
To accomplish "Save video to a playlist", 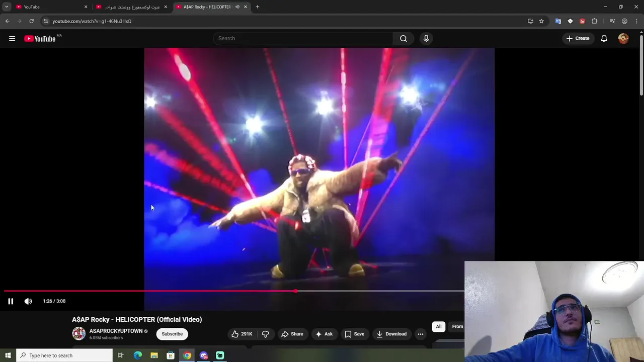I will [354, 334].
